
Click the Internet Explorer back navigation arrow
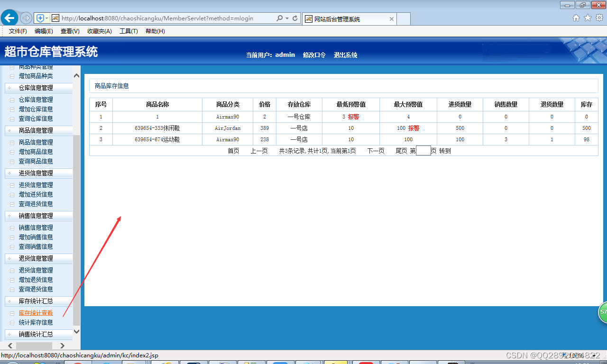pyautogui.click(x=9, y=18)
